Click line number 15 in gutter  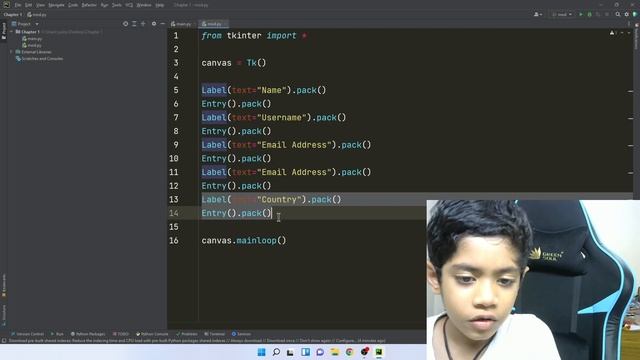174,227
